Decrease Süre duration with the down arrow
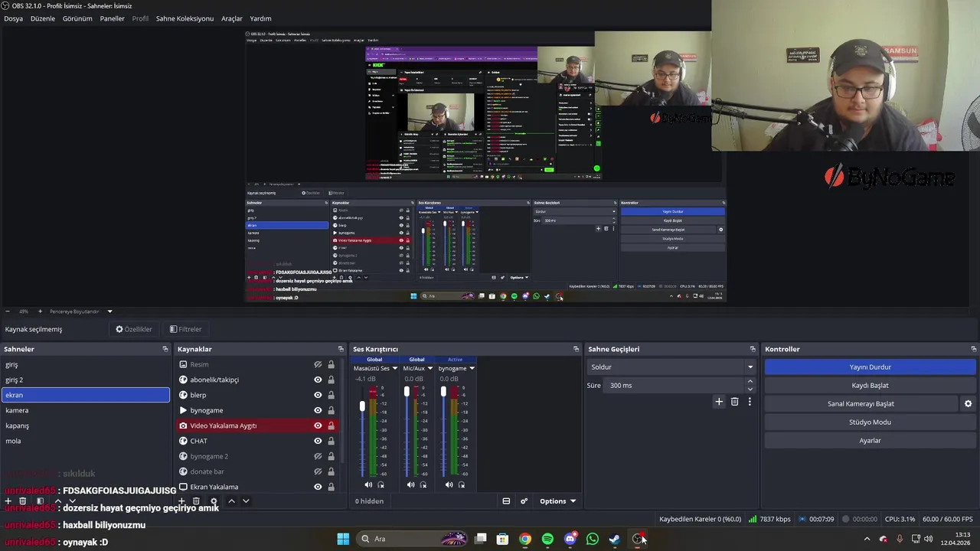The height and width of the screenshot is (551, 980). [x=750, y=389]
